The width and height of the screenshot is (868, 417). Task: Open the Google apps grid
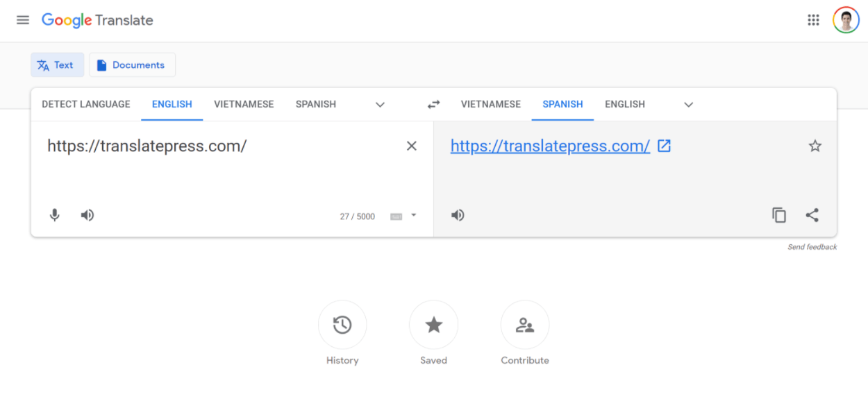point(813,19)
